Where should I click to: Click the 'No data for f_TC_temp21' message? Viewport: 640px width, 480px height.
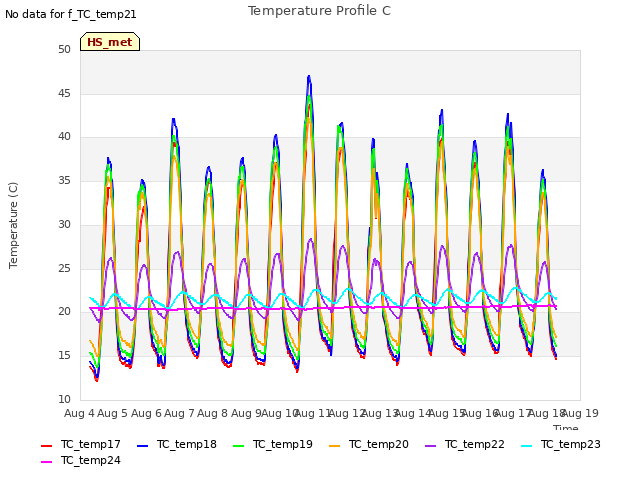[71, 14]
